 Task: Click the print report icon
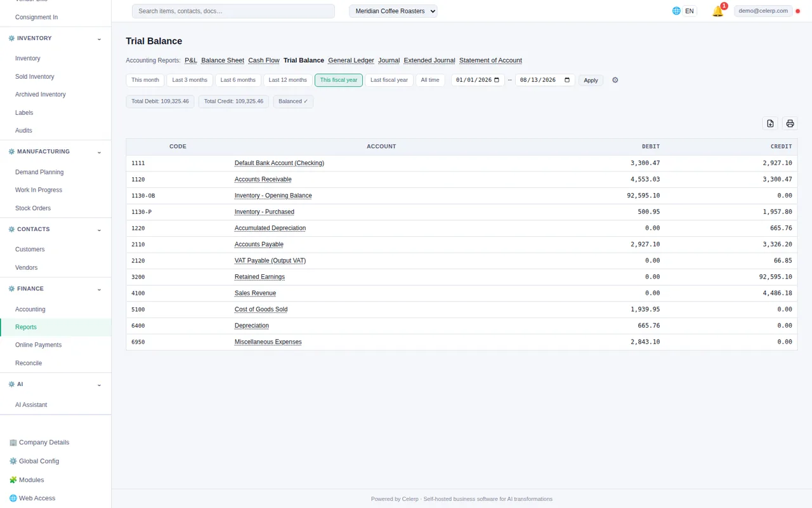(790, 124)
